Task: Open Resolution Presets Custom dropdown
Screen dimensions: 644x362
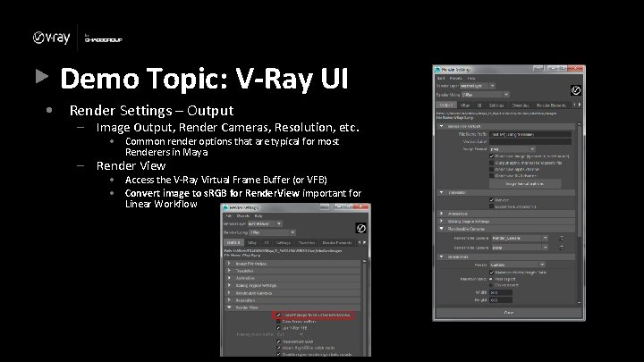Action: [517, 265]
